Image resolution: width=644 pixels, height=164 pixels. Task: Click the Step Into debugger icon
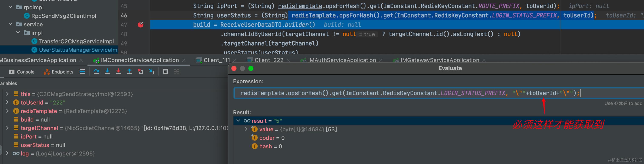point(107,72)
